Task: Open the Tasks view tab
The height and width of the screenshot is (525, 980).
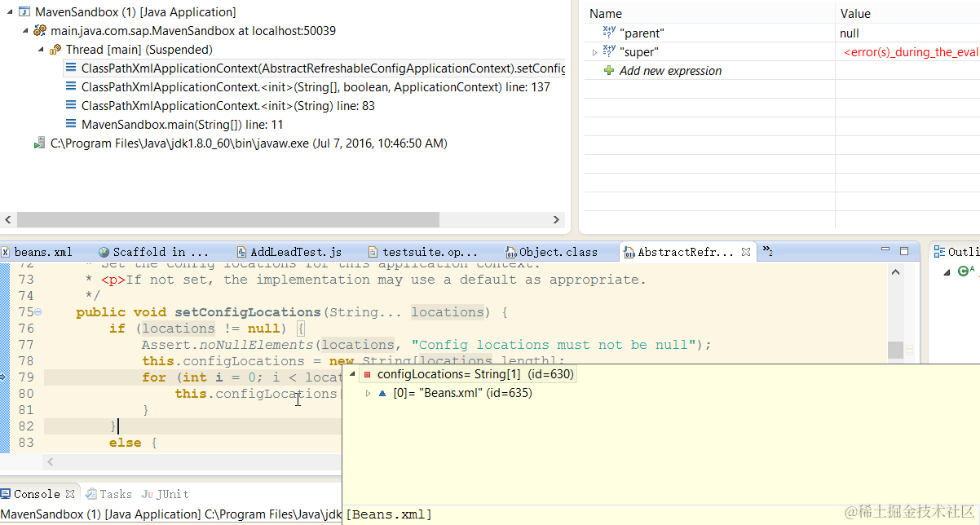Action: click(109, 494)
